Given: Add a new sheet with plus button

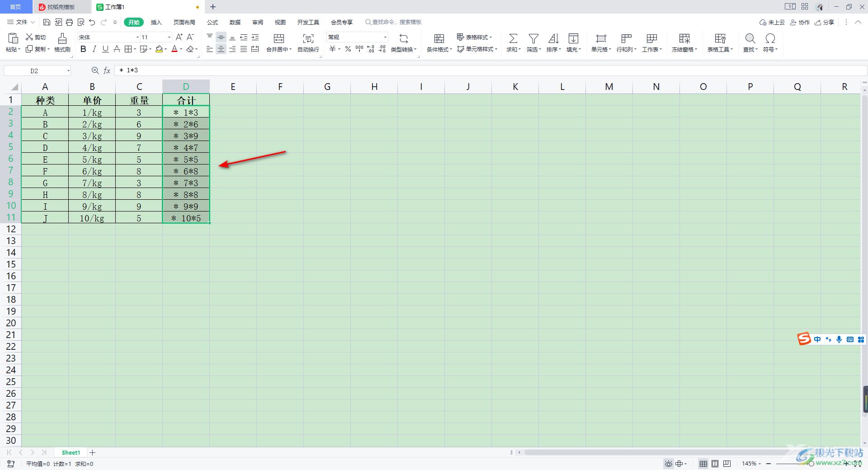Looking at the screenshot, I should (x=93, y=452).
